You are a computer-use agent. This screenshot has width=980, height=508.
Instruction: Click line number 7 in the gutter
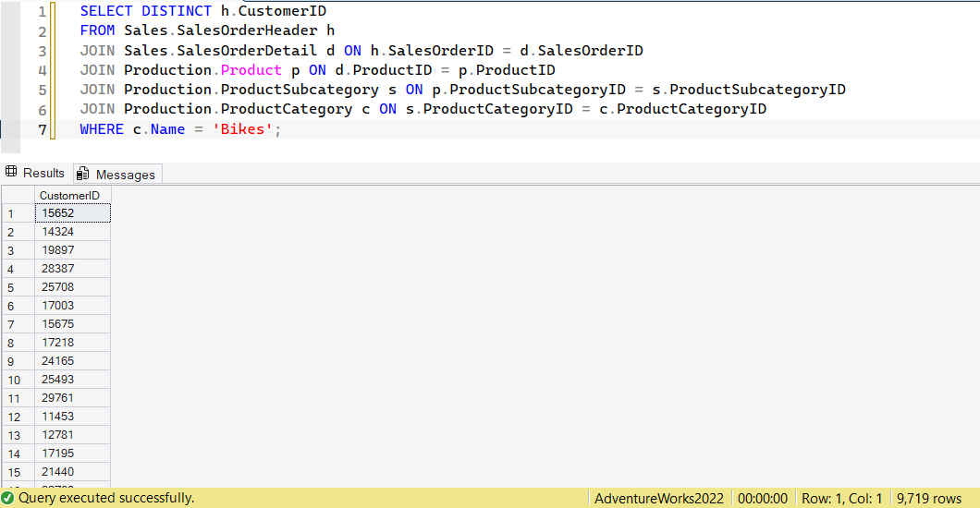42,130
